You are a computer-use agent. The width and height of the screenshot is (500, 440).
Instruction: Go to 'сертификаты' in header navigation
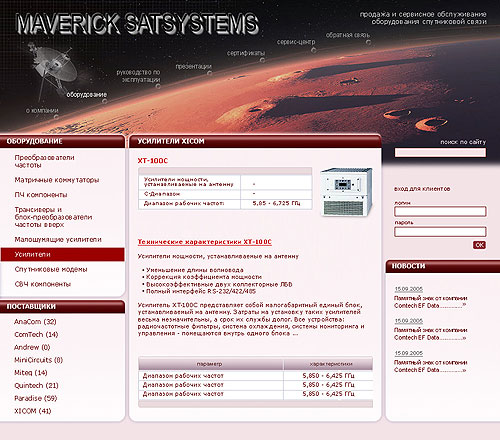[246, 53]
